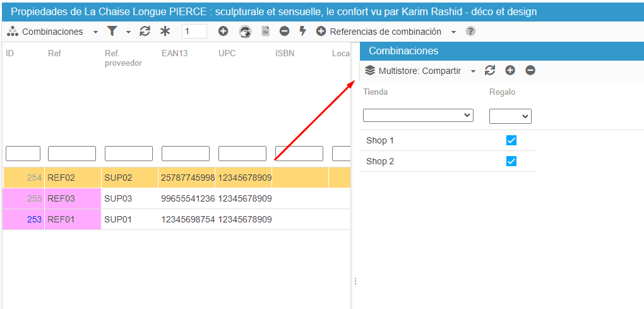The width and height of the screenshot is (644, 309).
Task: Click the asterisk select-all icon
Action: 165,32
